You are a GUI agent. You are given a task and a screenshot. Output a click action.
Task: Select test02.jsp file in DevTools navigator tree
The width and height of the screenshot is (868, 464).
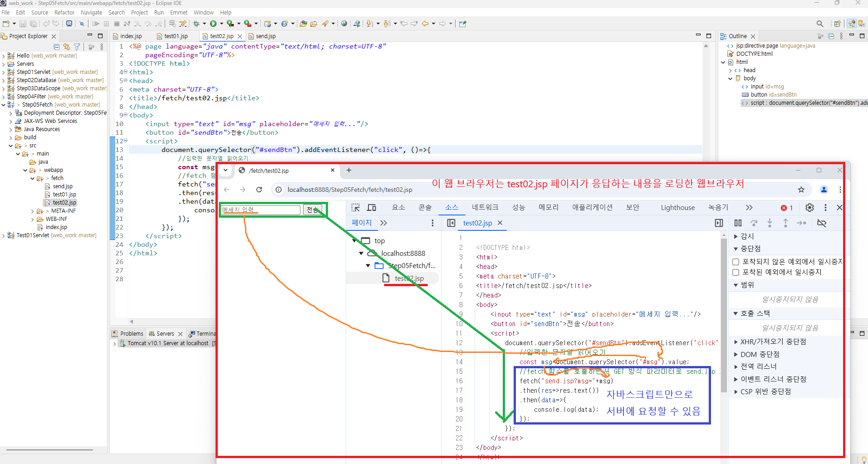coord(409,278)
